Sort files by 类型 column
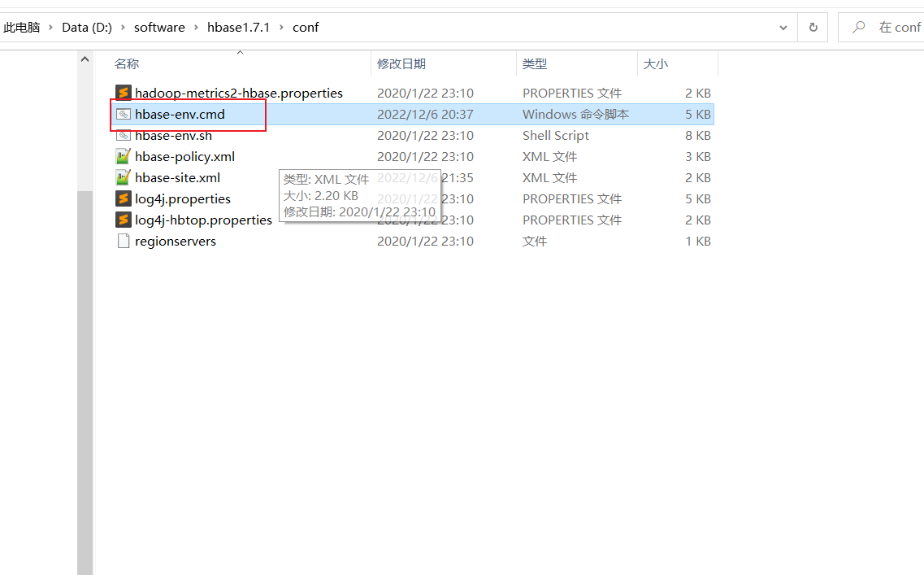The height and width of the screenshot is (575, 924). (x=535, y=63)
